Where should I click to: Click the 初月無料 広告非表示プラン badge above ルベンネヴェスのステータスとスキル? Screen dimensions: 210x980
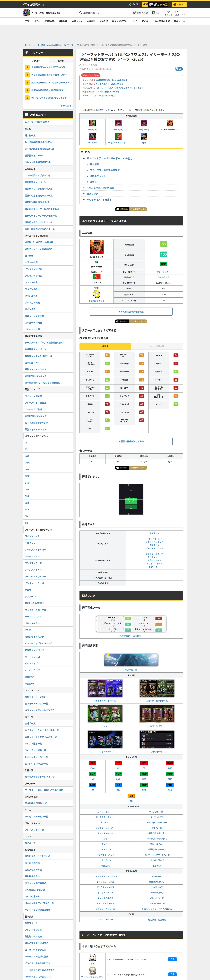coord(131,209)
